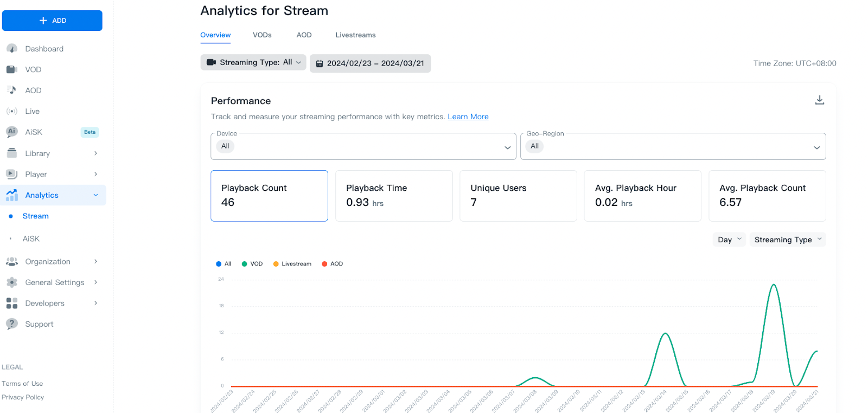The height and width of the screenshot is (413, 868).
Task: Click the Support question mark icon
Action: (x=12, y=324)
